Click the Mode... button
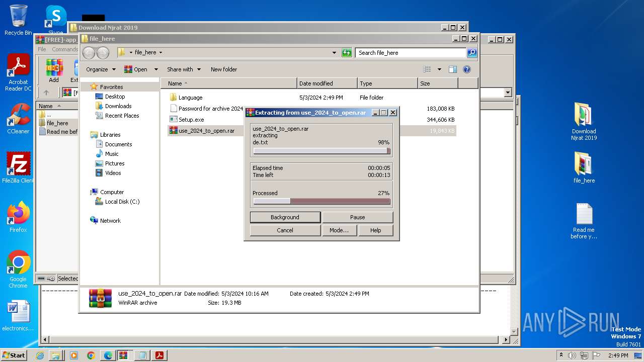The height and width of the screenshot is (362, 644). 339,230
